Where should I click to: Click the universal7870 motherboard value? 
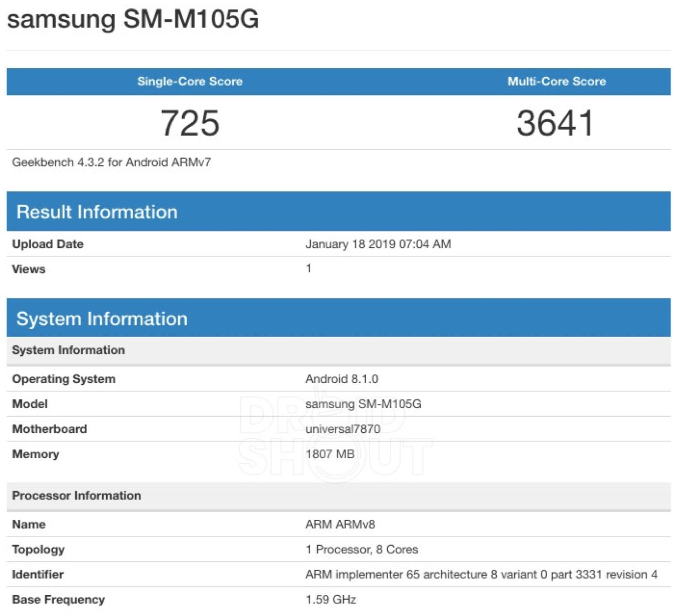click(342, 429)
